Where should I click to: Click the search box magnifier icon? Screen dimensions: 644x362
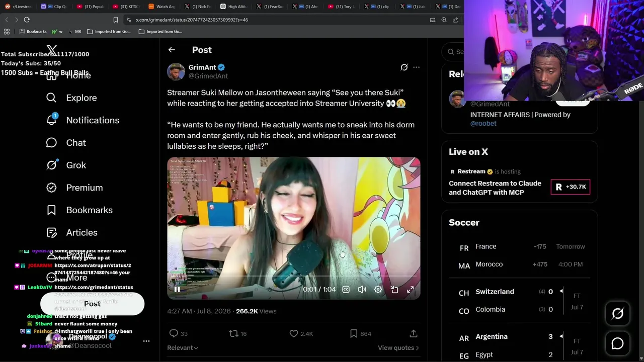(x=451, y=52)
